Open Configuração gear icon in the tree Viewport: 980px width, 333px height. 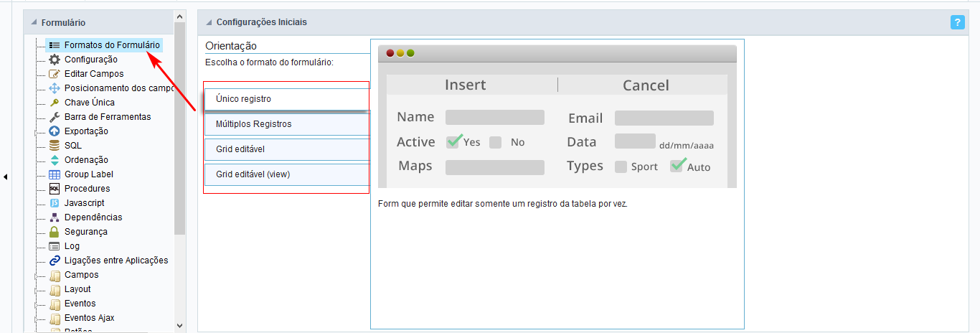(x=55, y=60)
